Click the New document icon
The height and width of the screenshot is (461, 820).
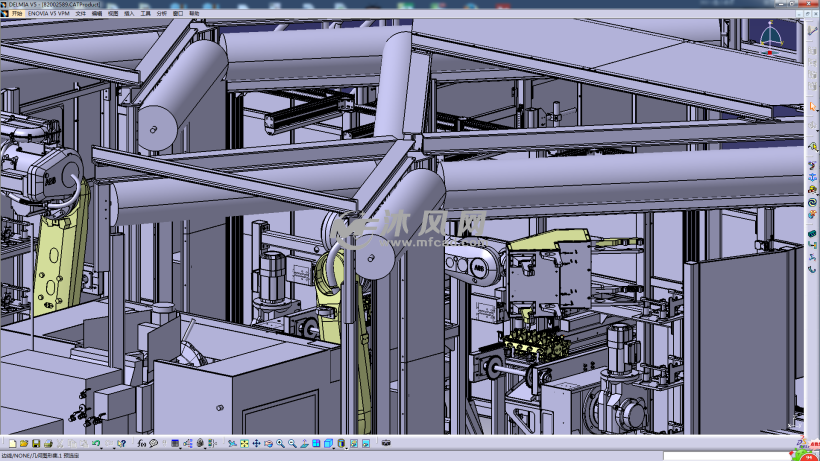pyautogui.click(x=12, y=443)
